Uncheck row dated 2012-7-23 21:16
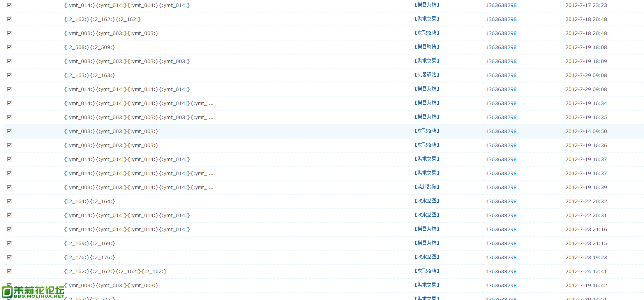The height and width of the screenshot is (300, 644). click(9, 229)
